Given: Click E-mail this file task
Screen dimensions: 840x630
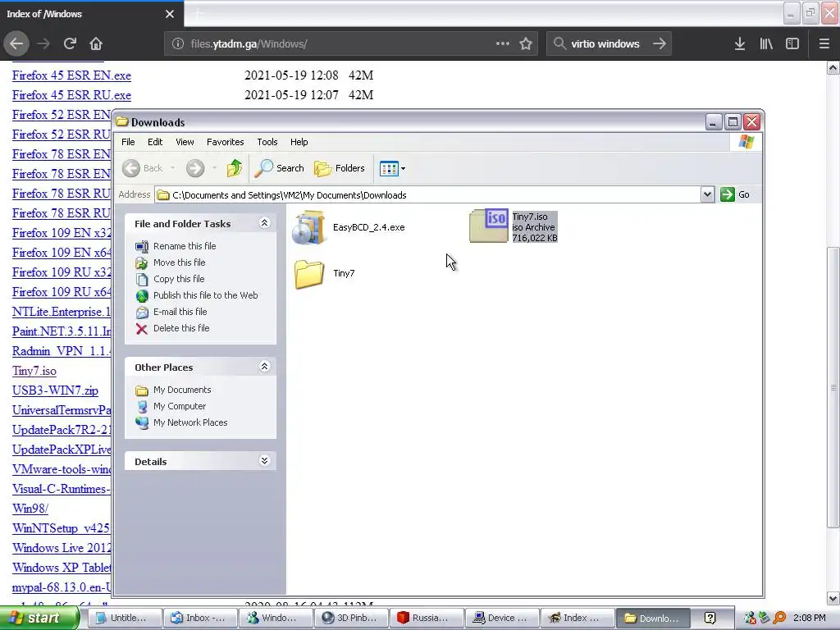Looking at the screenshot, I should click(180, 312).
